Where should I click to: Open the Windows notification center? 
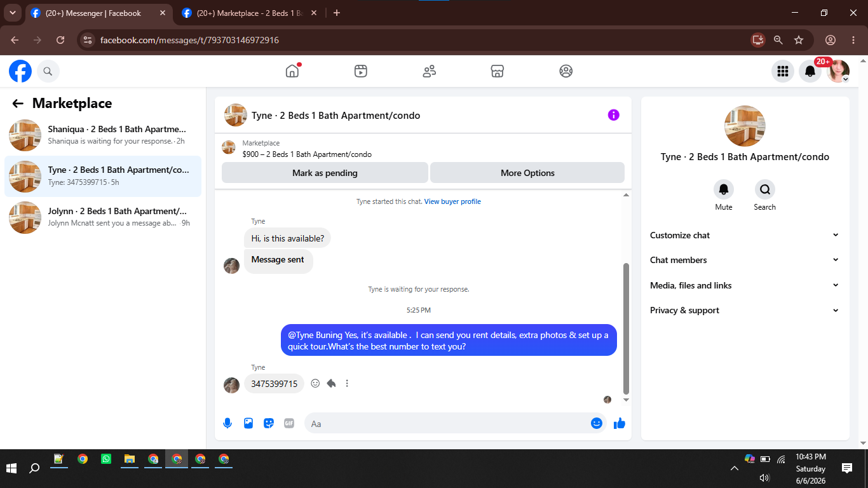[847, 468]
